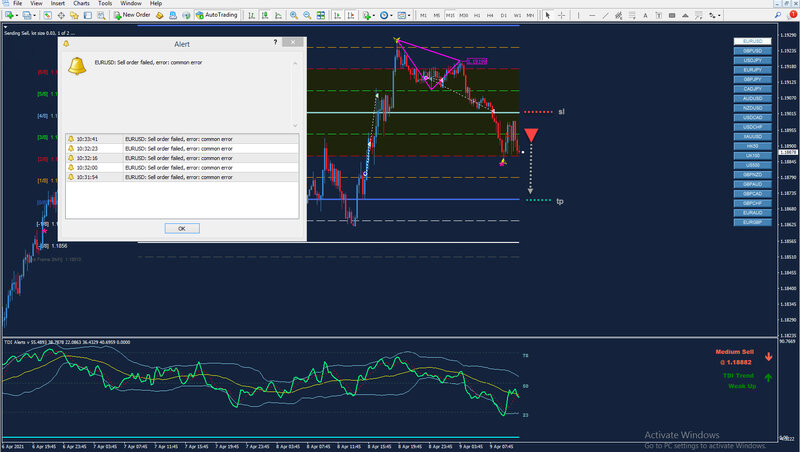Select the 10:31:54 alert row
Image resolution: width=800 pixels, height=452 pixels.
coord(182,177)
